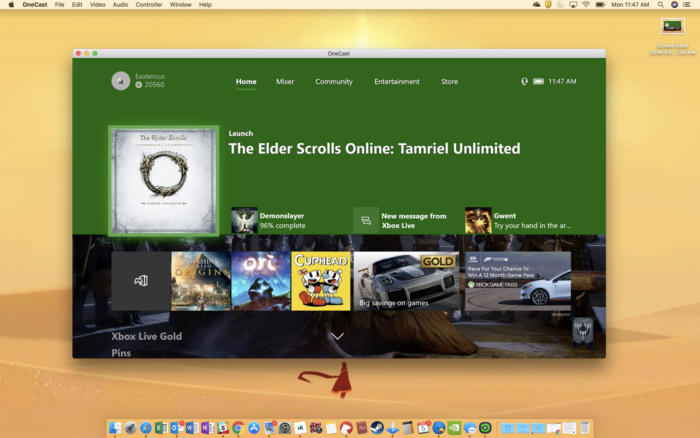Open the Apple menu
The height and width of the screenshot is (438, 700).
click(11, 4)
